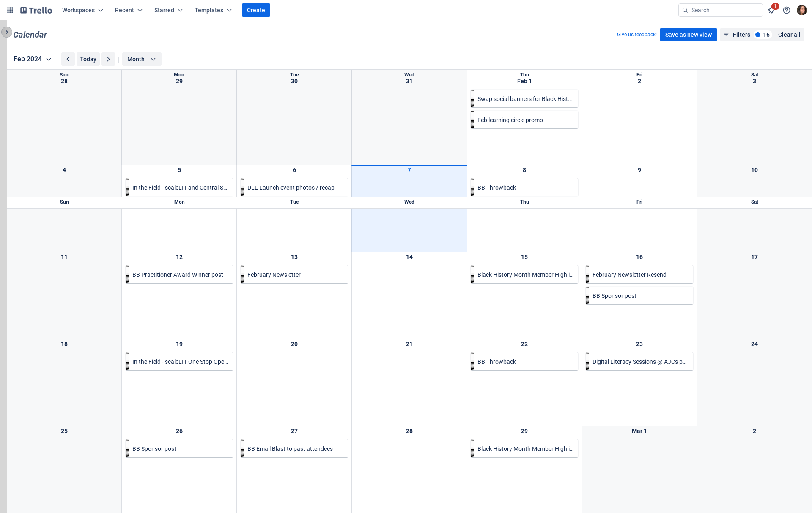Go to previous month arrow
This screenshot has height=513, width=812.
click(x=68, y=59)
